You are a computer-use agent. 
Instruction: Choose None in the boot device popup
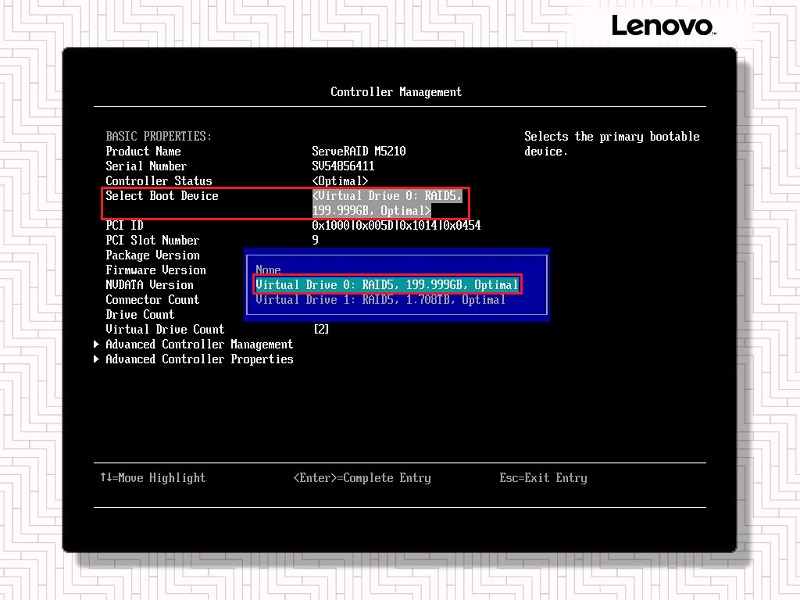(x=268, y=270)
